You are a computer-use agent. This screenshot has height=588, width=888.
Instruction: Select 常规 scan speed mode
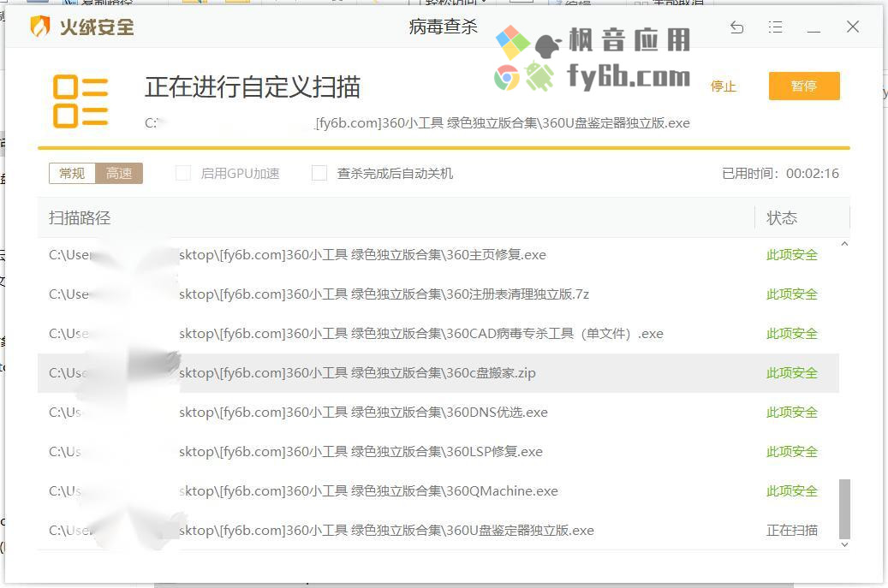coord(72,173)
